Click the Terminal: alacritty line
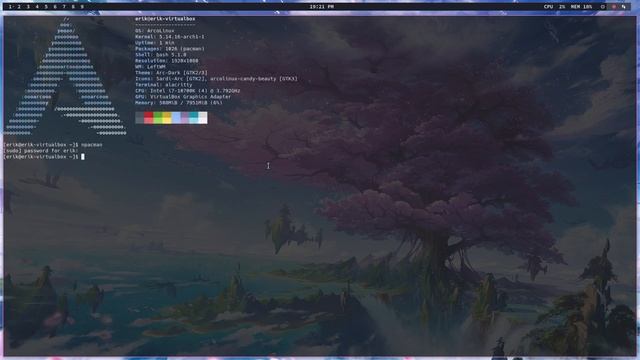Image resolution: width=640 pixels, height=360 pixels. [164, 84]
